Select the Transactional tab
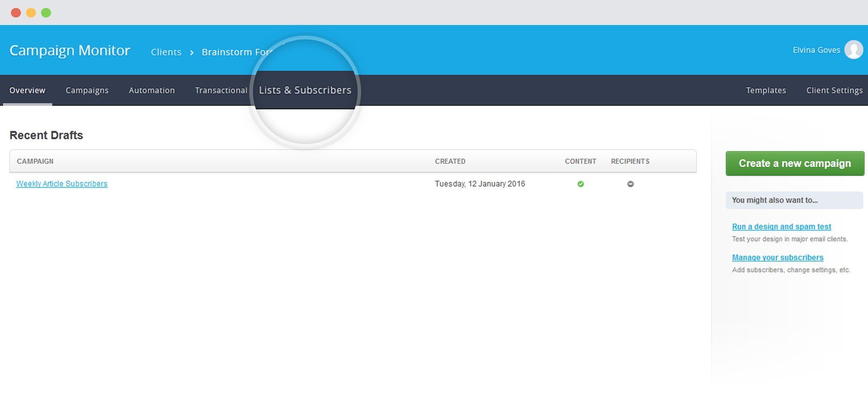 (x=221, y=90)
